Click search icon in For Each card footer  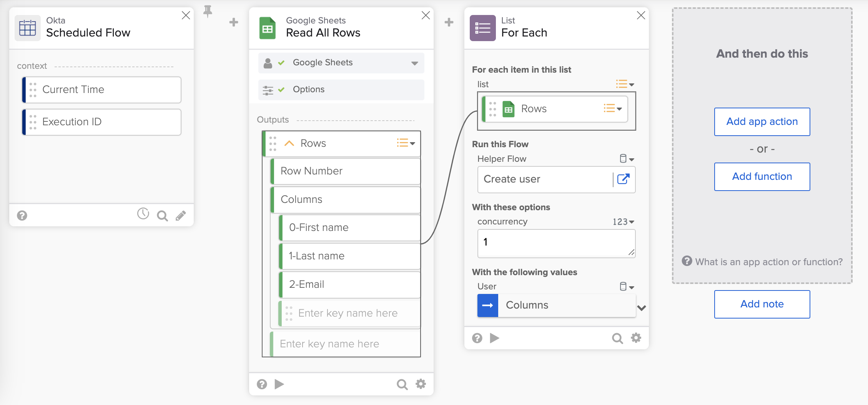point(617,338)
